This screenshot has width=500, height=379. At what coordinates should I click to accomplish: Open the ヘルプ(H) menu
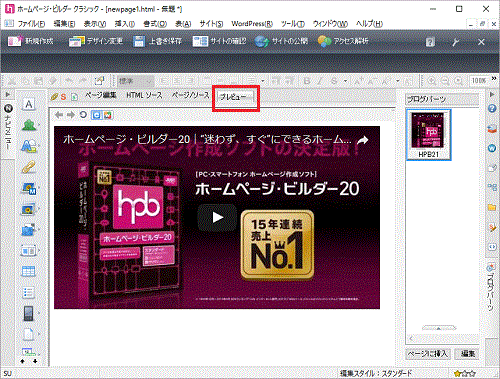[x=369, y=24]
